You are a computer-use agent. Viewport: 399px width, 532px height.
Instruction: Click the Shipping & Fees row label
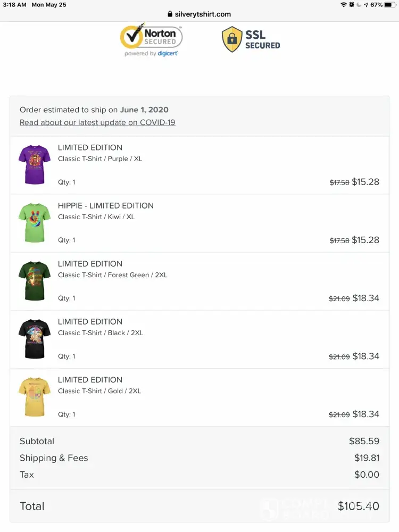(x=54, y=458)
